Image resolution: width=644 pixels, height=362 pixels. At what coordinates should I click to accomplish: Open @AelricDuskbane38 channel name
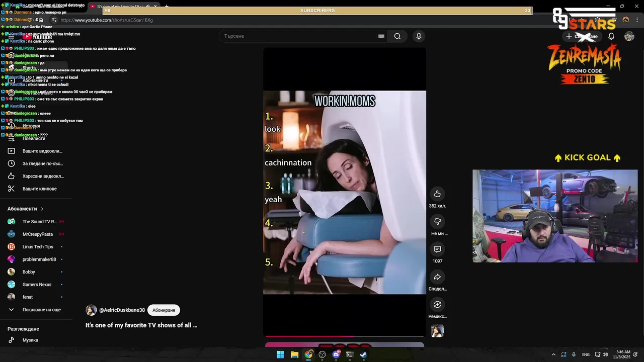pos(122,310)
